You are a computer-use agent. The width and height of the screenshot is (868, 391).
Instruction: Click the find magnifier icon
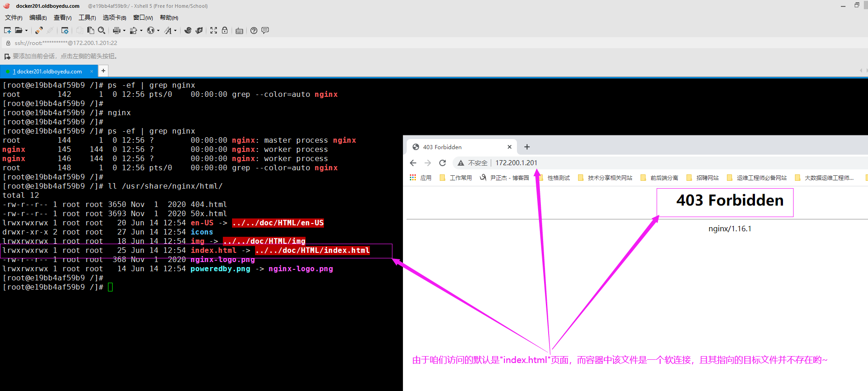pos(102,30)
